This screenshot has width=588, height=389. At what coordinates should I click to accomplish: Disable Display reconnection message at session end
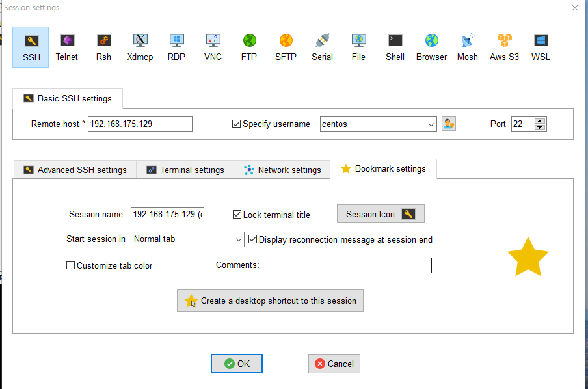(253, 239)
